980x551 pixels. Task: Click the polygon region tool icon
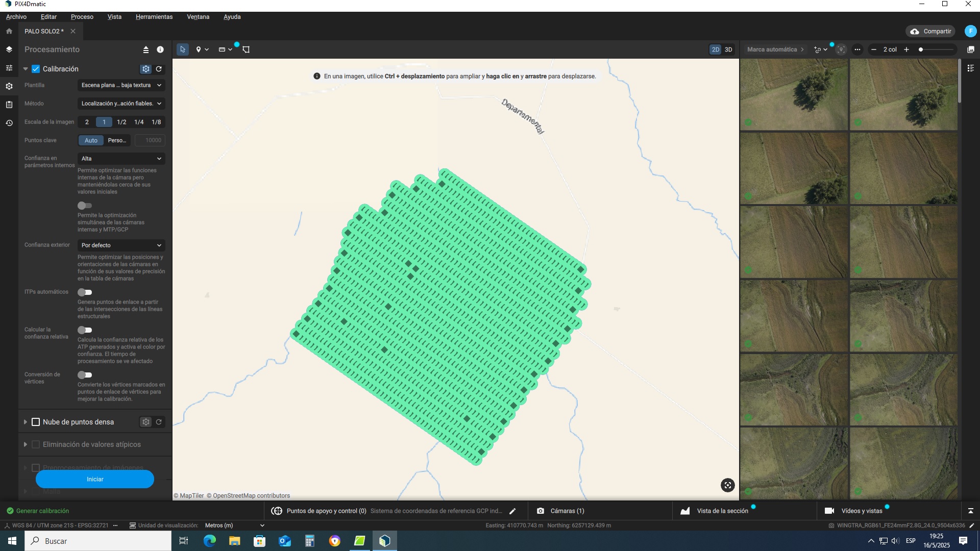click(246, 49)
